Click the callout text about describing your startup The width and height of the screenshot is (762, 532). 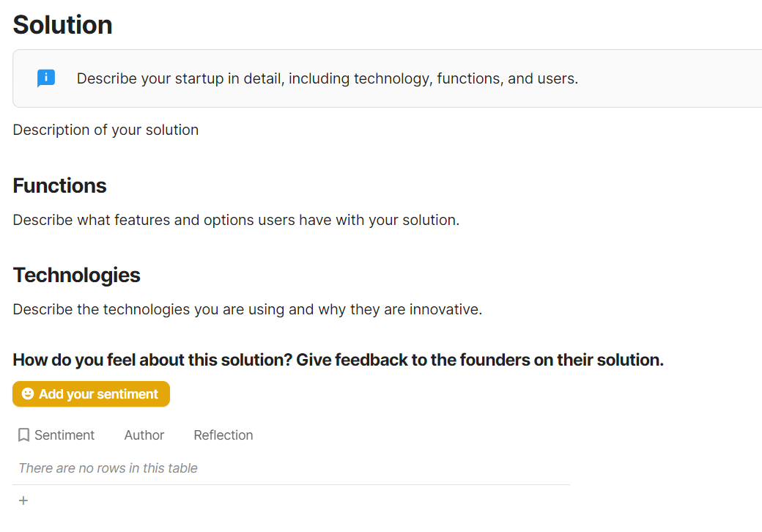(328, 78)
